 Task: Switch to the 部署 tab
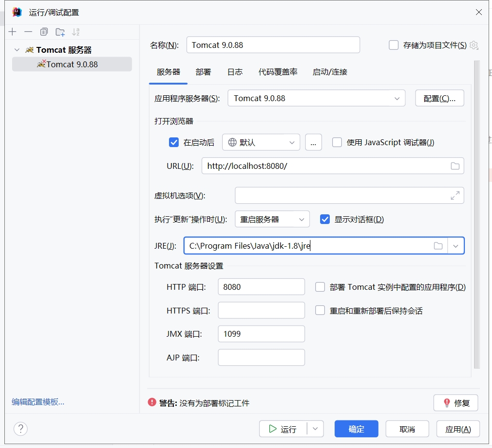pos(203,72)
